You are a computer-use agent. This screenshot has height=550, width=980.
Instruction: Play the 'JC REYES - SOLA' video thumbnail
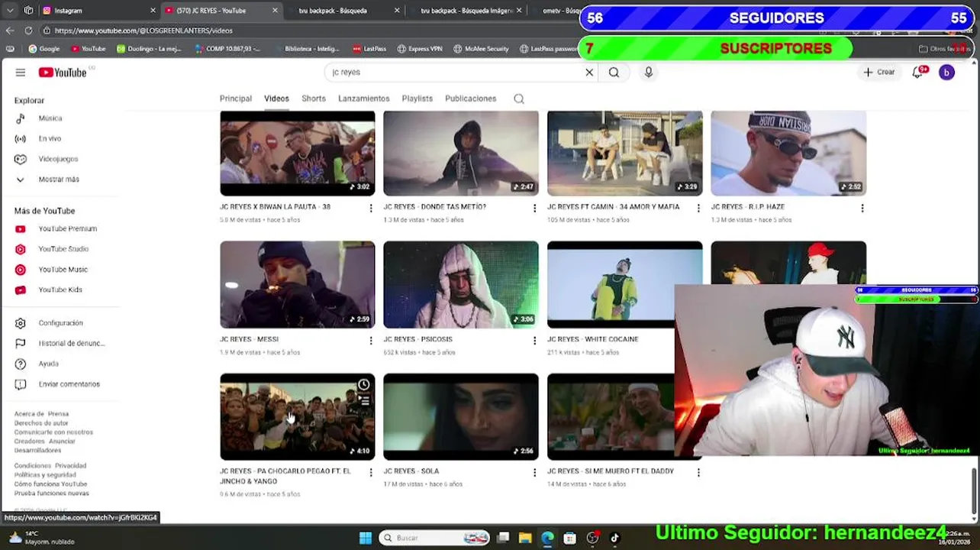(461, 417)
